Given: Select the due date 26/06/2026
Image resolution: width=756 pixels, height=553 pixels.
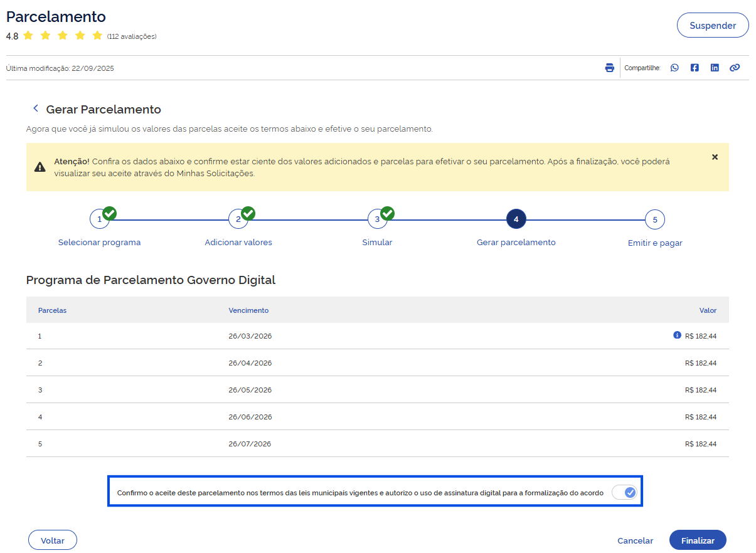Looking at the screenshot, I should [250, 417].
